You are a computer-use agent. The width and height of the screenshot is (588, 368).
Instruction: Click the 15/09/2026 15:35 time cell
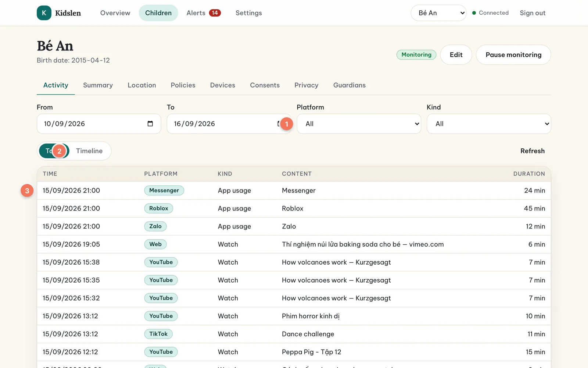[x=71, y=280]
